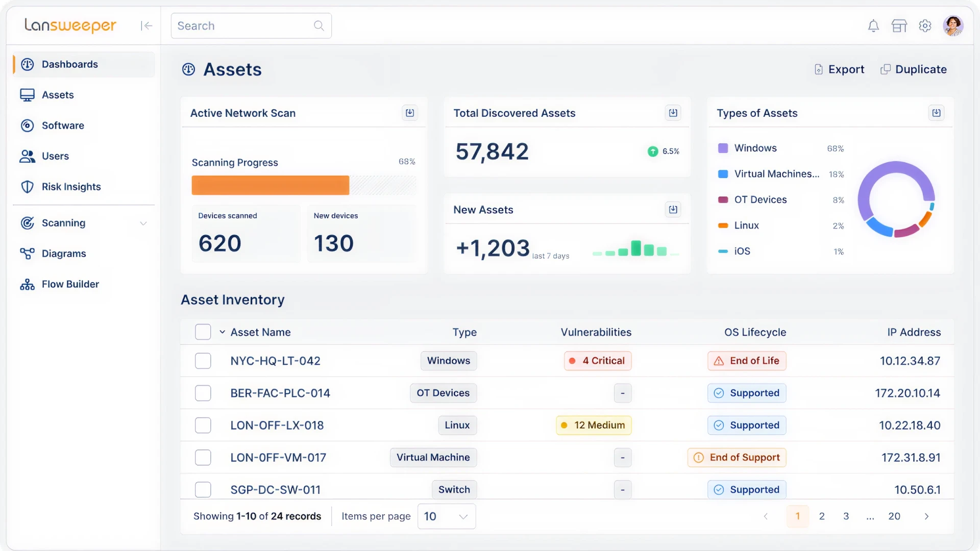Viewport: 980px width, 551px height.
Task: Select the BER-FAC-PLC-014 row checkbox
Action: click(x=203, y=393)
